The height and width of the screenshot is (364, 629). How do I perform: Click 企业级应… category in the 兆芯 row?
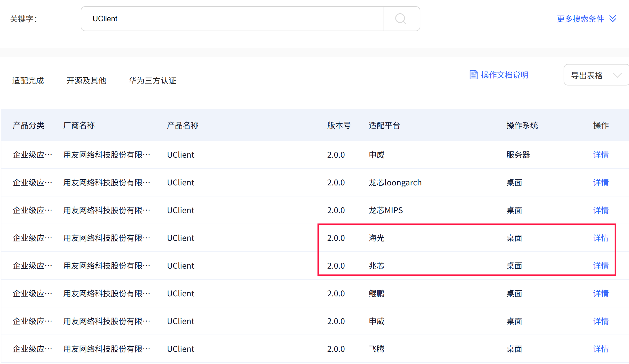tap(33, 266)
